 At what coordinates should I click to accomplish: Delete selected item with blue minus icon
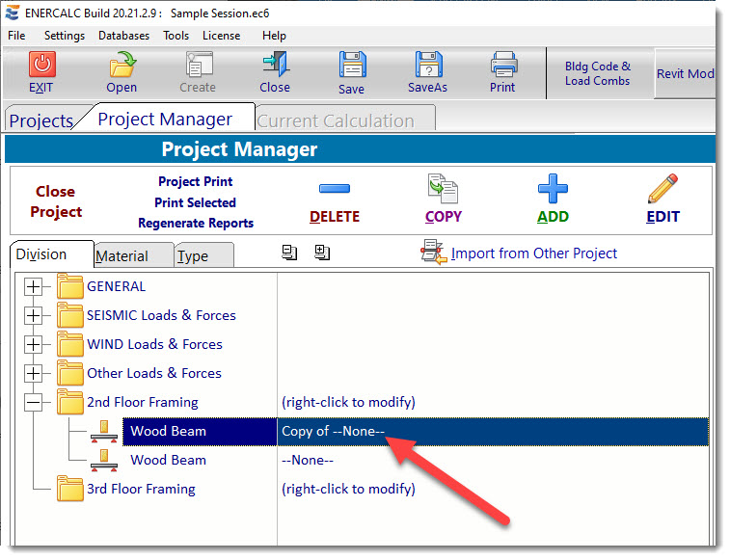[335, 188]
